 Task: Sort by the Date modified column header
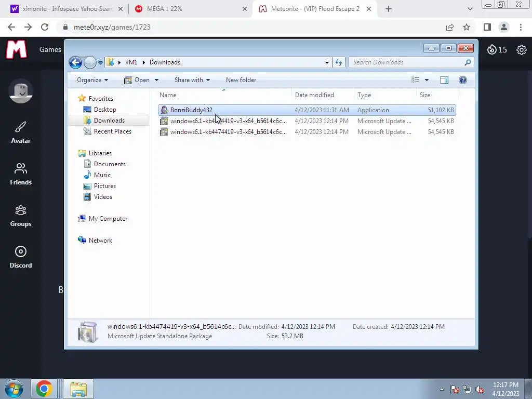point(323,95)
